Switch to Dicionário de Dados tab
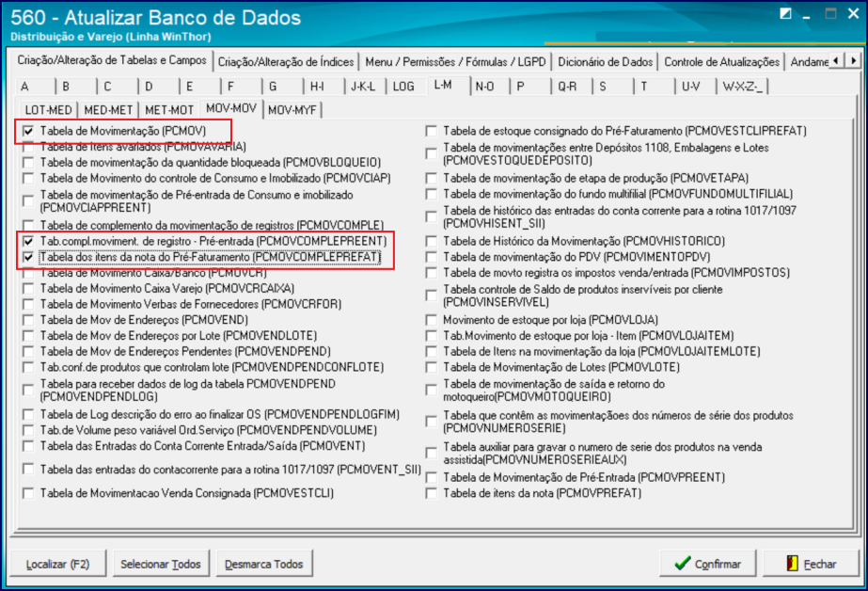Viewport: 868px width, 591px height. pos(605,62)
